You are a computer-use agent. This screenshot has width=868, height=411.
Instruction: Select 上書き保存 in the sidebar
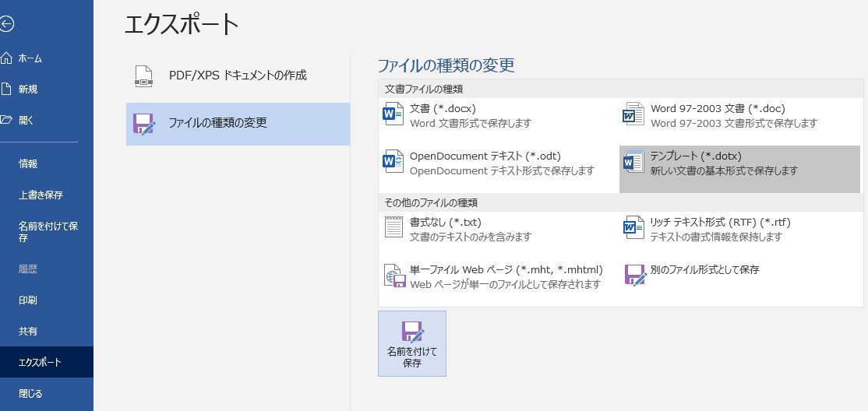pyautogui.click(x=47, y=195)
